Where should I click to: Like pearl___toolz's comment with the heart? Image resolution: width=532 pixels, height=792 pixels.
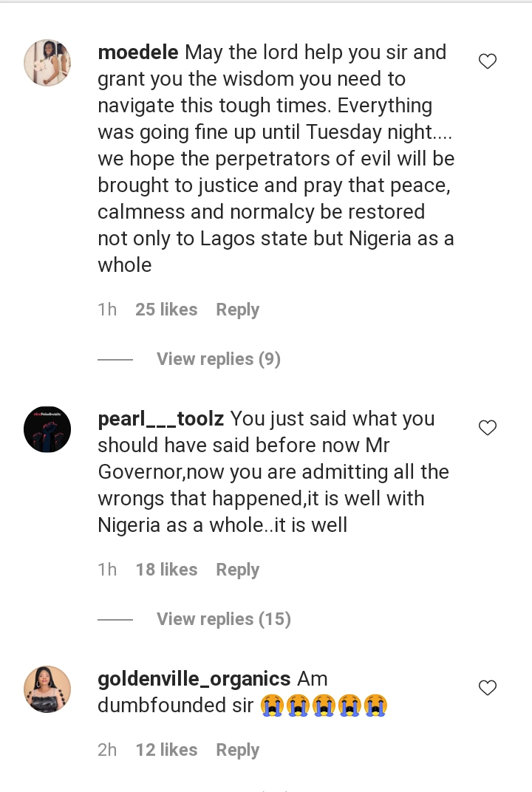(x=488, y=428)
